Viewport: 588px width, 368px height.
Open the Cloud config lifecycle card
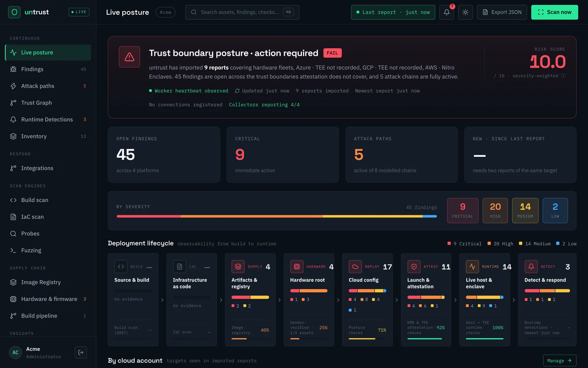pyautogui.click(x=367, y=300)
